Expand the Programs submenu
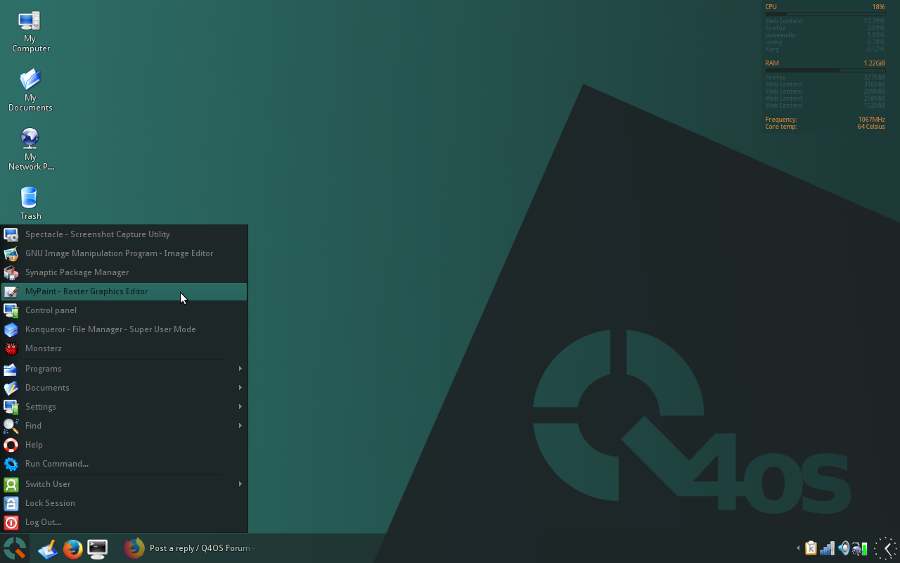This screenshot has width=900, height=563. tap(123, 369)
